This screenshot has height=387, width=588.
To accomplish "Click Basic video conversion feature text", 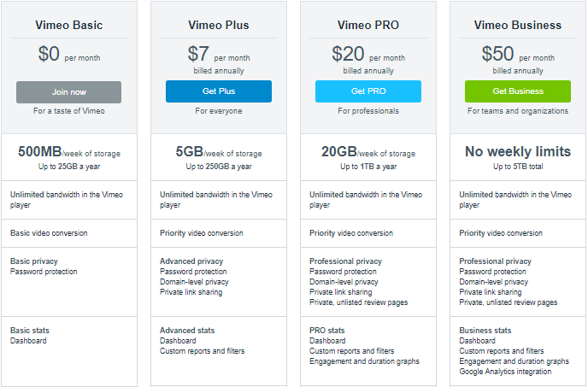I will click(x=49, y=233).
